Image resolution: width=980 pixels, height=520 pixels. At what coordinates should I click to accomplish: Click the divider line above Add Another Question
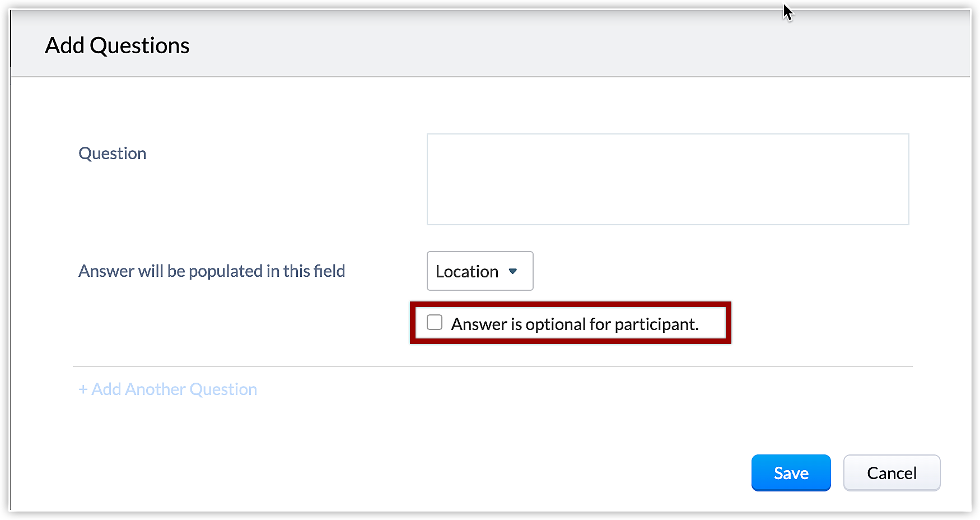point(493,366)
